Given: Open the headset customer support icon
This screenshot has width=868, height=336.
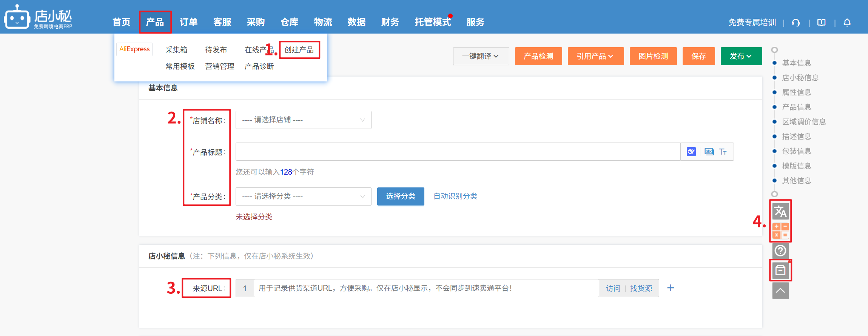Looking at the screenshot, I should coord(796,23).
